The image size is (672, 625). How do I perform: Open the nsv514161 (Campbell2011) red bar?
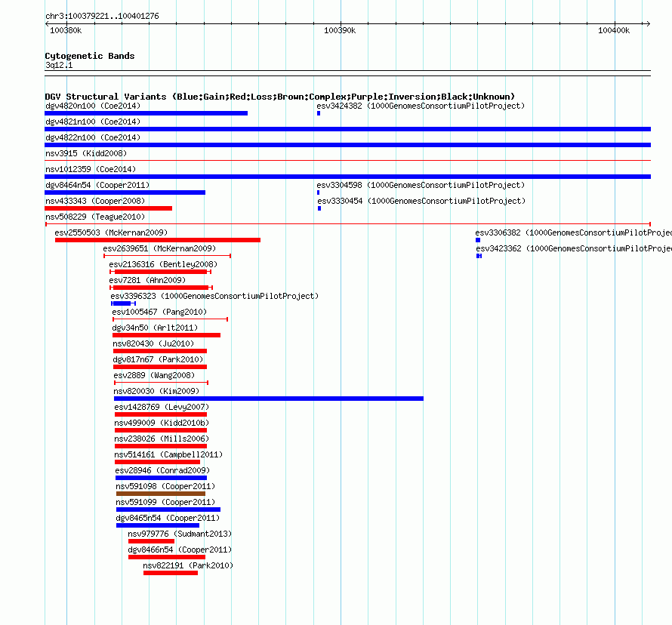[x=157, y=462]
